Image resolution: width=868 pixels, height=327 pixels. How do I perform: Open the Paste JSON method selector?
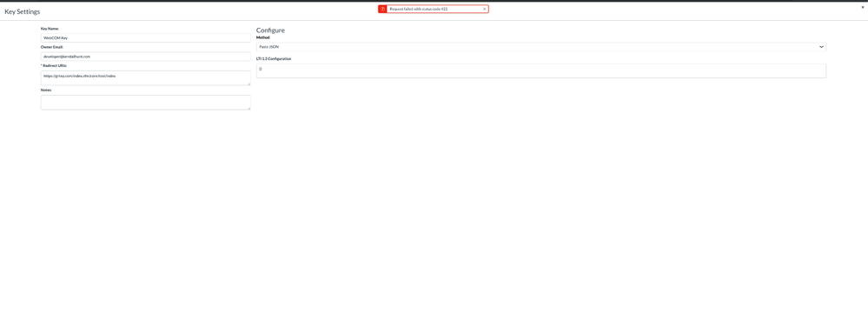[540, 47]
